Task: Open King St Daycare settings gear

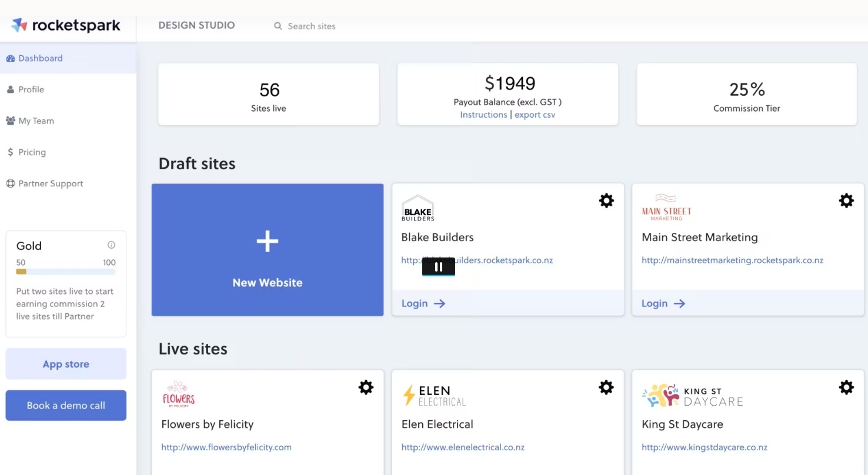Action: pos(846,387)
